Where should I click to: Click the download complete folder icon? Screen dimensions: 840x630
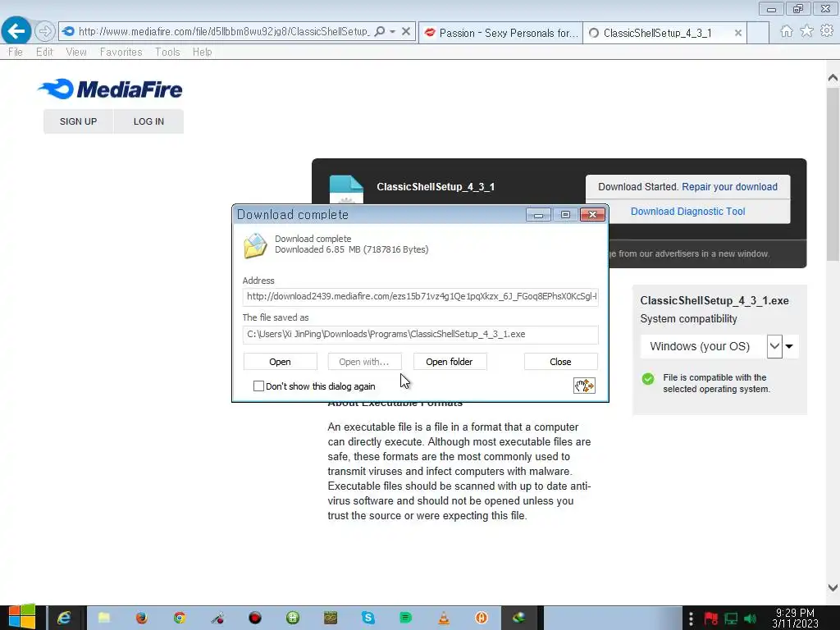[255, 246]
